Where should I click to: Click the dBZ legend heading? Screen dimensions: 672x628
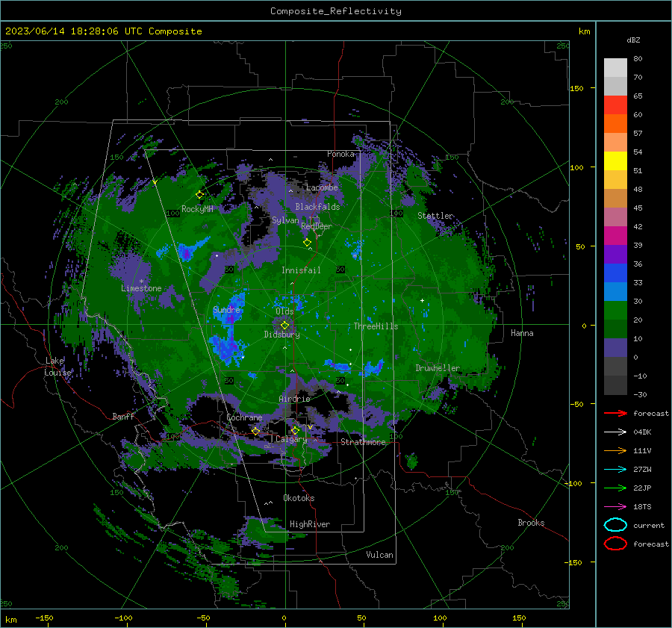(x=633, y=40)
